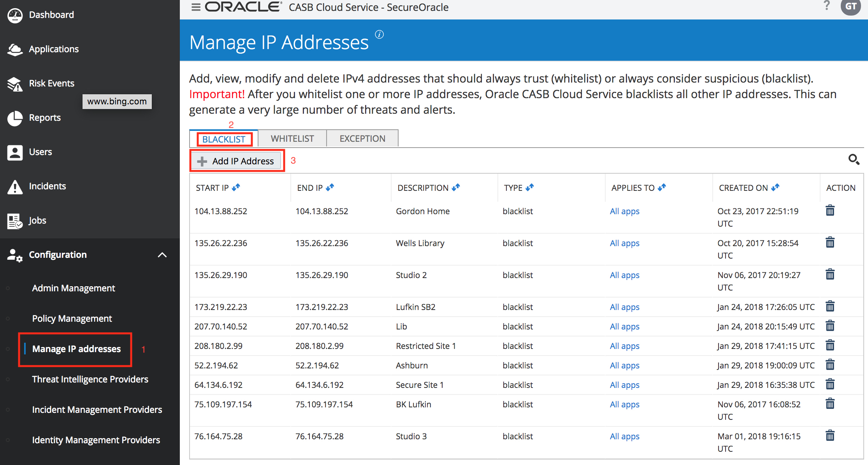Open the hamburger navigation menu icon
The image size is (868, 465).
196,7
